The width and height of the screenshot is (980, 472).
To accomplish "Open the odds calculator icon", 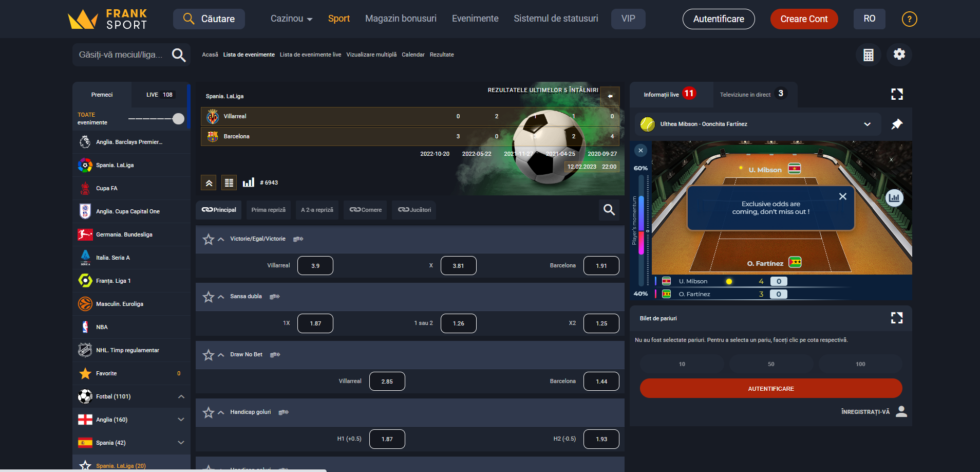I will click(x=869, y=55).
